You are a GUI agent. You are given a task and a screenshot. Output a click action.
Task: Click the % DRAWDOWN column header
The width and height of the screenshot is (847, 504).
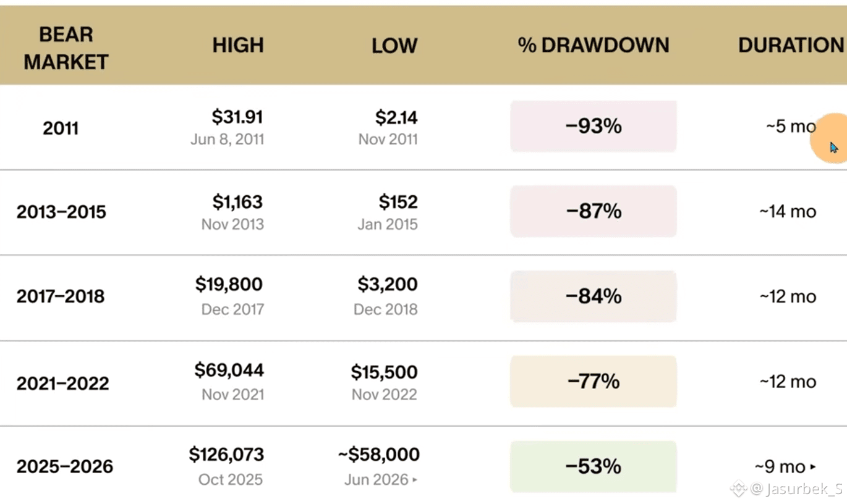[x=594, y=45]
